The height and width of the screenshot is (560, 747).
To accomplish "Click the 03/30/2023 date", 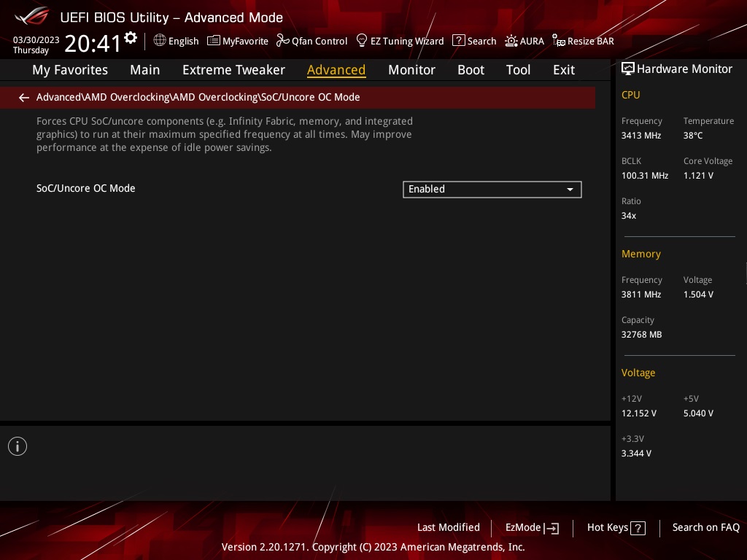I will coord(36,40).
